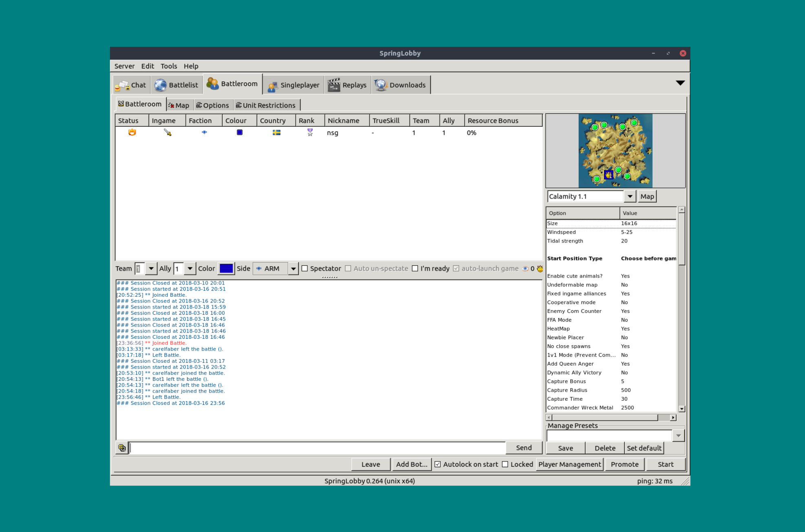The height and width of the screenshot is (532, 805).
Task: Open the Replays tab
Action: (347, 85)
